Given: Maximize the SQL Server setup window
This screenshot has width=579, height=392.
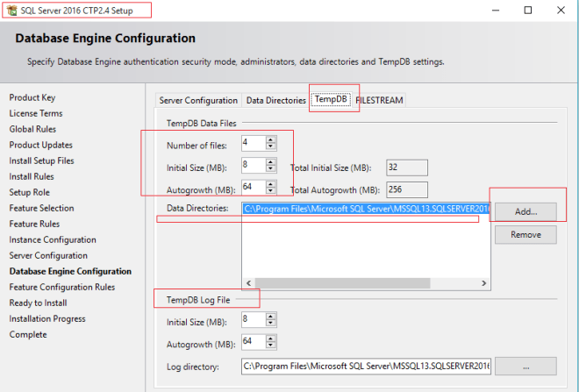Looking at the screenshot, I should coord(528,11).
